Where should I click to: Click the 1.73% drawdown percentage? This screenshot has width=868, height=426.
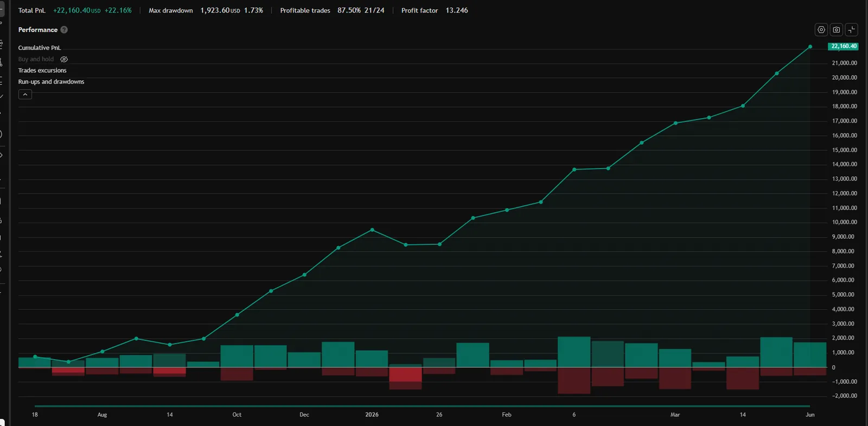click(x=253, y=10)
